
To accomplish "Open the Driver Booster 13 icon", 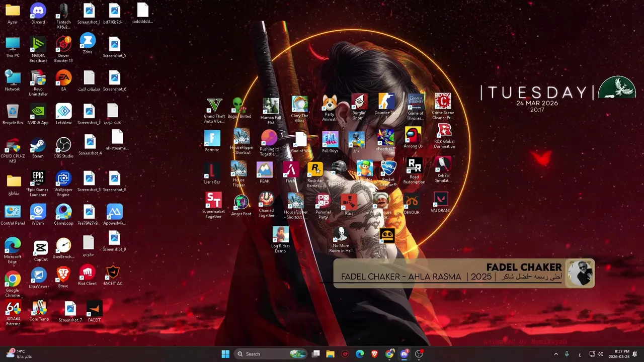I will pyautogui.click(x=63, y=49).
